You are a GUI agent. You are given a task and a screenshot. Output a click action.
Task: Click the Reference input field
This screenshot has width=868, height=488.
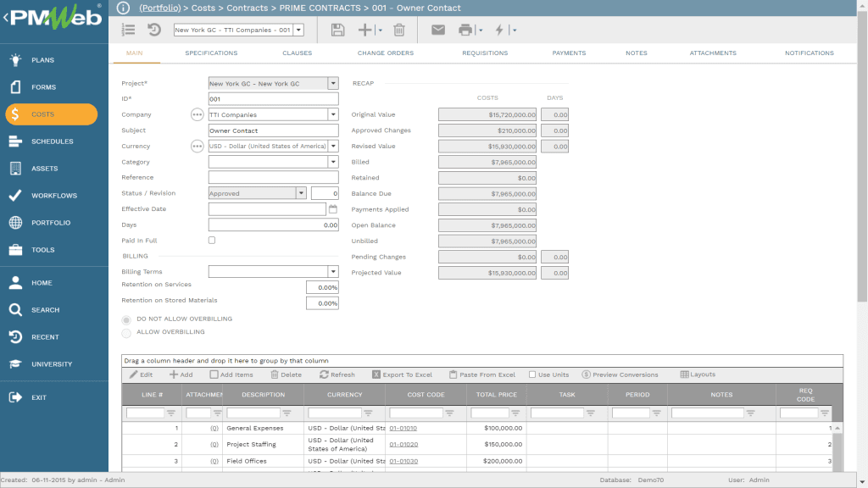(274, 178)
